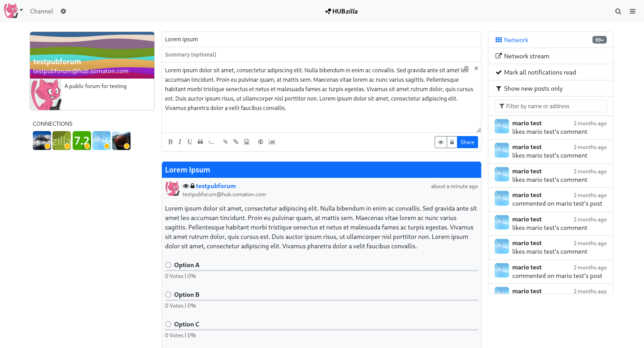
Task: Add a poll using the chart icon
Action: (272, 142)
